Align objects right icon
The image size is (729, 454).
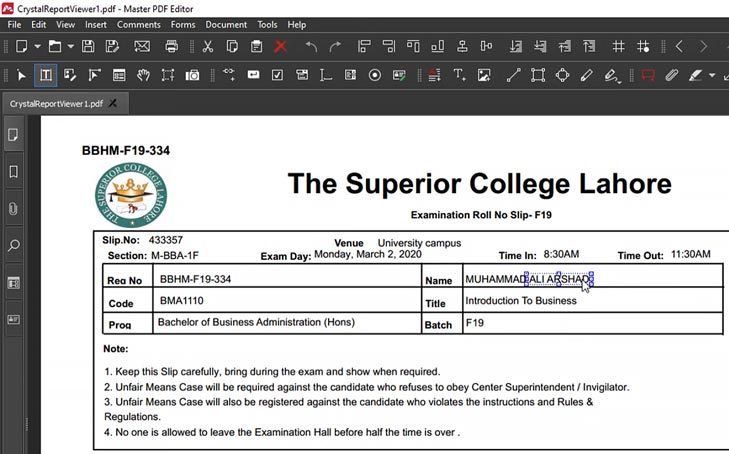(x=388, y=46)
